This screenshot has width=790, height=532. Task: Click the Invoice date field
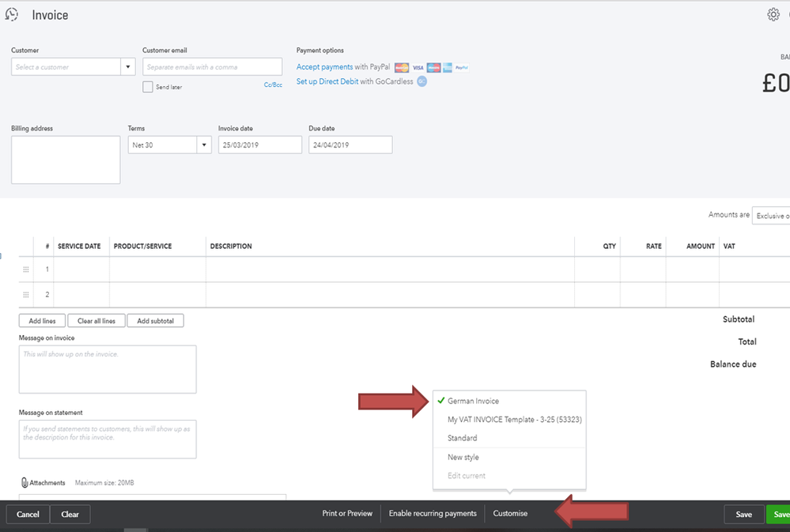pos(260,145)
